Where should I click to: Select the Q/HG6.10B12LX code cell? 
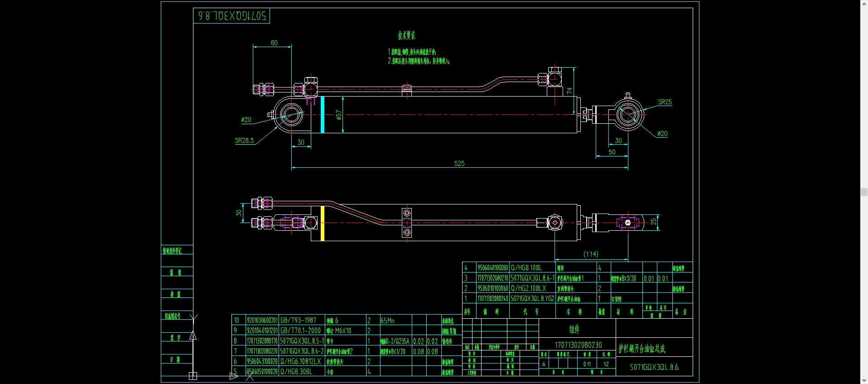[x=302, y=361]
